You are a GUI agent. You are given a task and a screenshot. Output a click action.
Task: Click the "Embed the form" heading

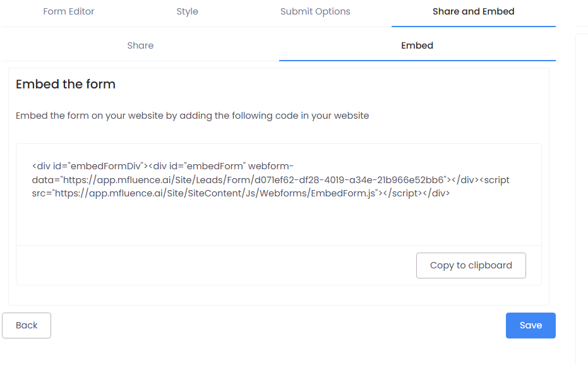pyautogui.click(x=66, y=84)
